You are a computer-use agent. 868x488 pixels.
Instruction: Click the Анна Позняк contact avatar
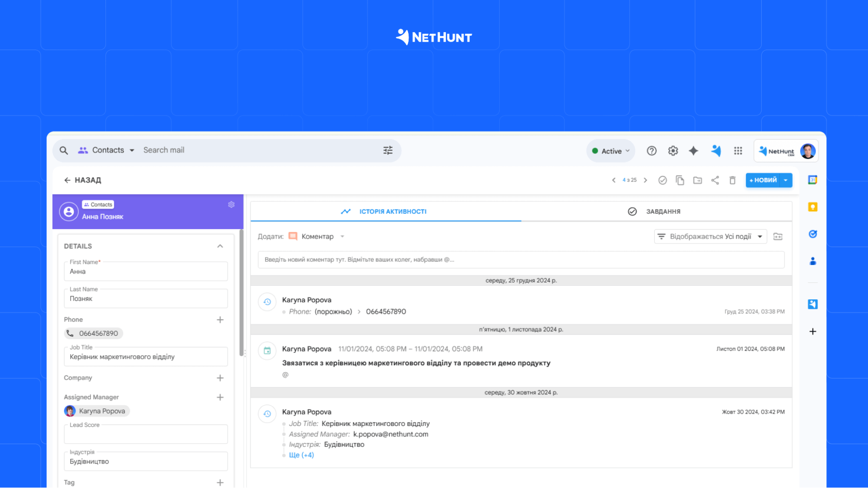69,212
